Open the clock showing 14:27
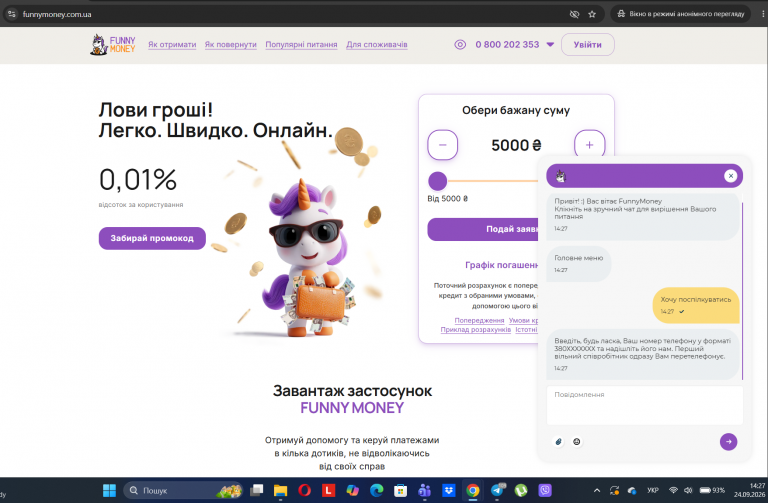 [x=749, y=490]
